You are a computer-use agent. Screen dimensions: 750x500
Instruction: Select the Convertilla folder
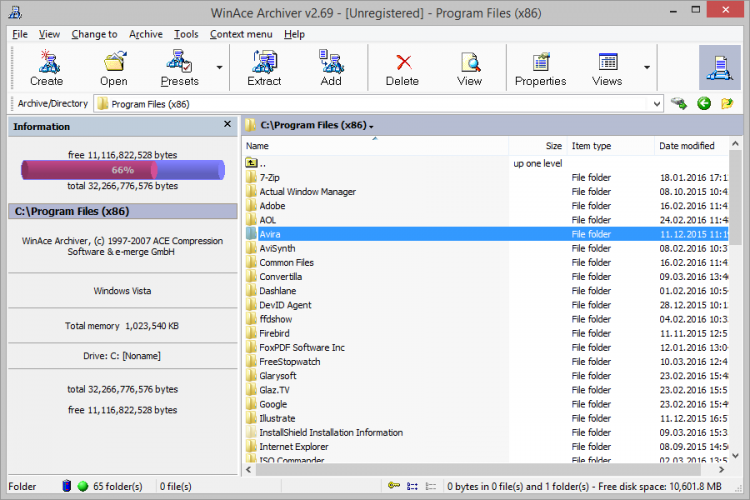[280, 277]
